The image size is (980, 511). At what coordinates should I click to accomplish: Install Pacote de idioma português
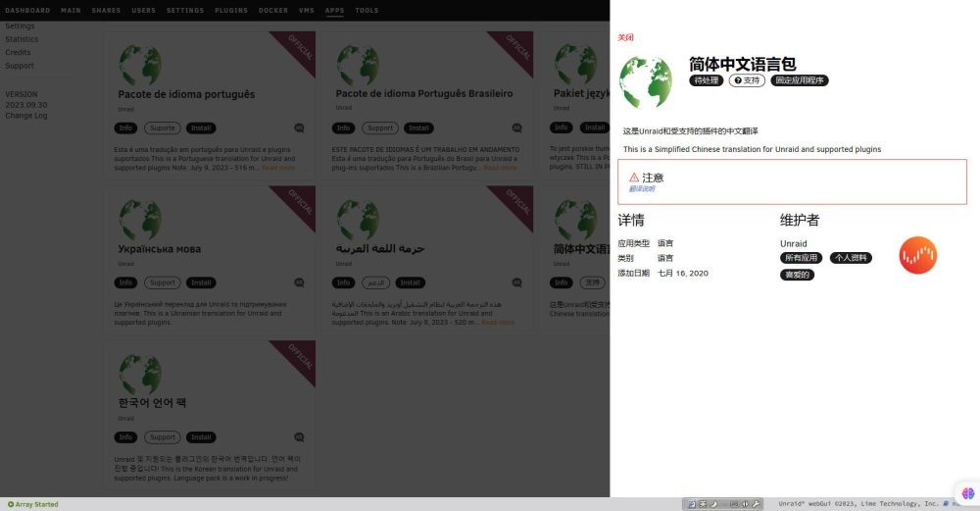(x=201, y=128)
